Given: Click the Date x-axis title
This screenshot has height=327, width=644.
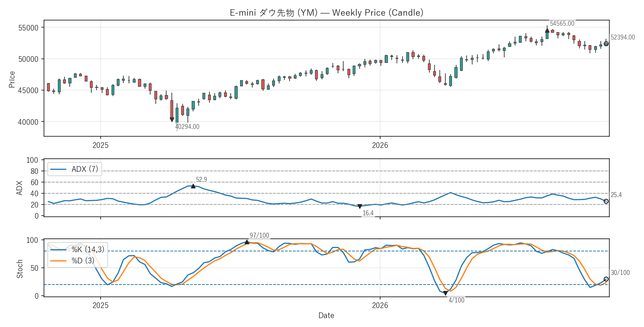Looking at the screenshot, I should tap(326, 315).
